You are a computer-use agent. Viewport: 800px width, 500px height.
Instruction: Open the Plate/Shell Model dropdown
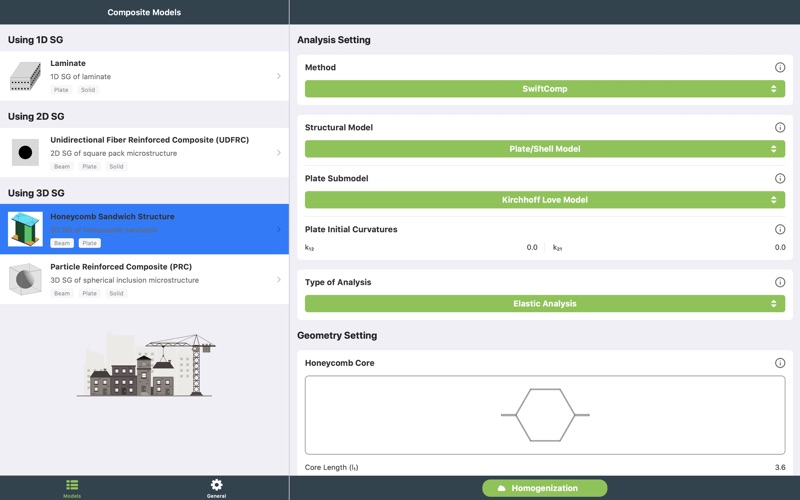pyautogui.click(x=545, y=149)
